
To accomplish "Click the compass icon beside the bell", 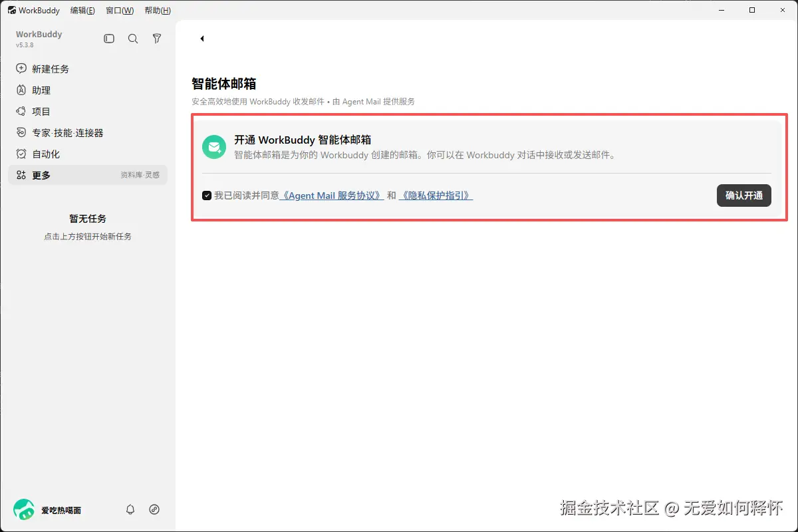I will (x=154, y=509).
